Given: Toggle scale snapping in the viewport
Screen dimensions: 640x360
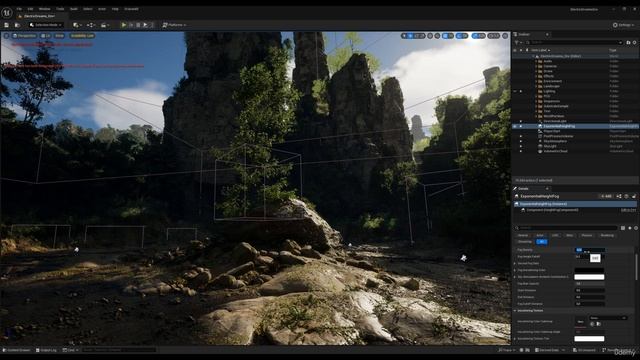Looking at the screenshot, I should point(475,36).
